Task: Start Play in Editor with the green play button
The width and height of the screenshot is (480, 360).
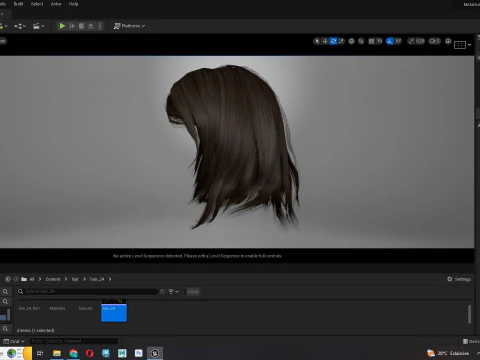Action: 62,26
